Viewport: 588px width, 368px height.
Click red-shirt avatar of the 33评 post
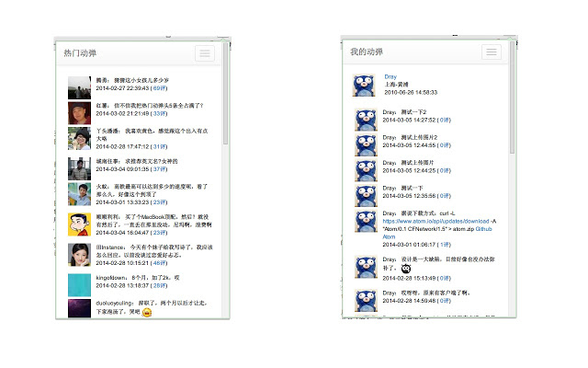79,113
